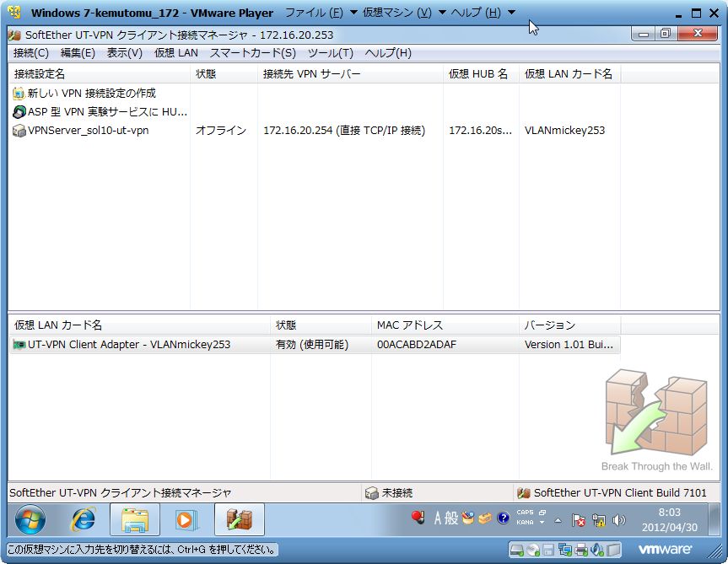Click the taskbar clock showing 8:03
The image size is (728, 564).
click(670, 519)
